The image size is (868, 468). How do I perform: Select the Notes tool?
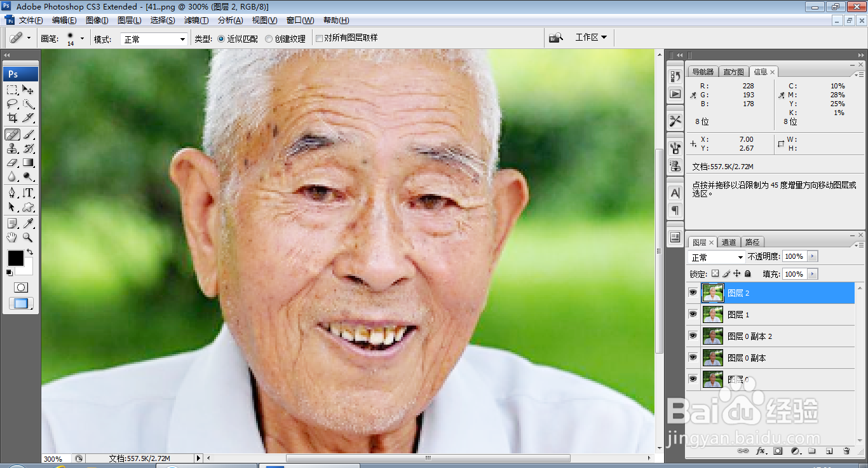pyautogui.click(x=12, y=223)
